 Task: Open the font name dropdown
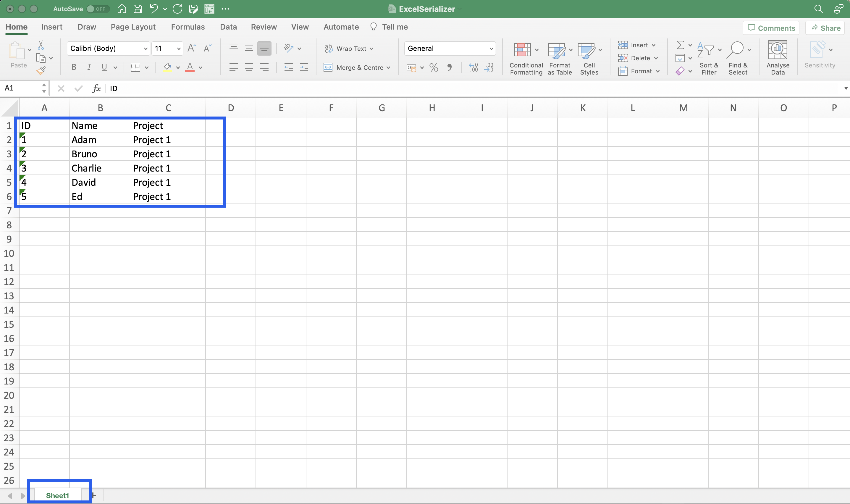(145, 49)
